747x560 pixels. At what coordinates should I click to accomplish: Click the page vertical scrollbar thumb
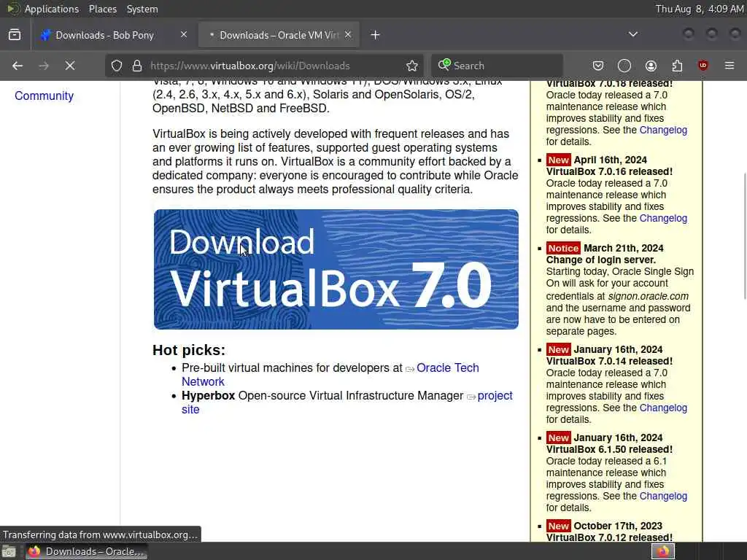[744, 236]
